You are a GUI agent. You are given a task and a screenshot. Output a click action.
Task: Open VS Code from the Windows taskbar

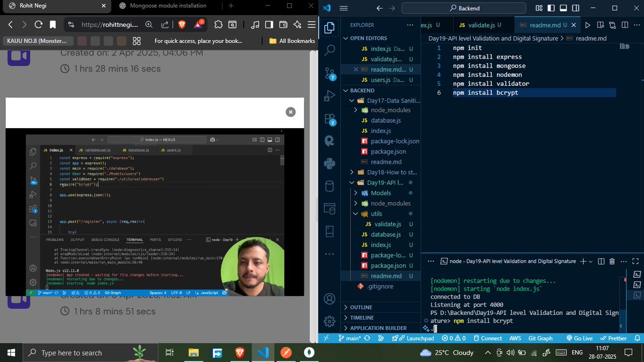(262, 353)
